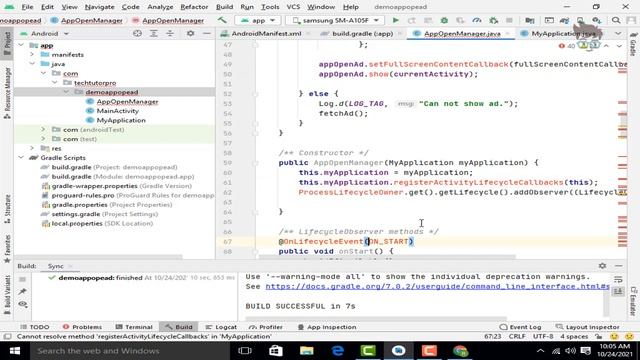Open Build panel settings gear

tap(602, 266)
